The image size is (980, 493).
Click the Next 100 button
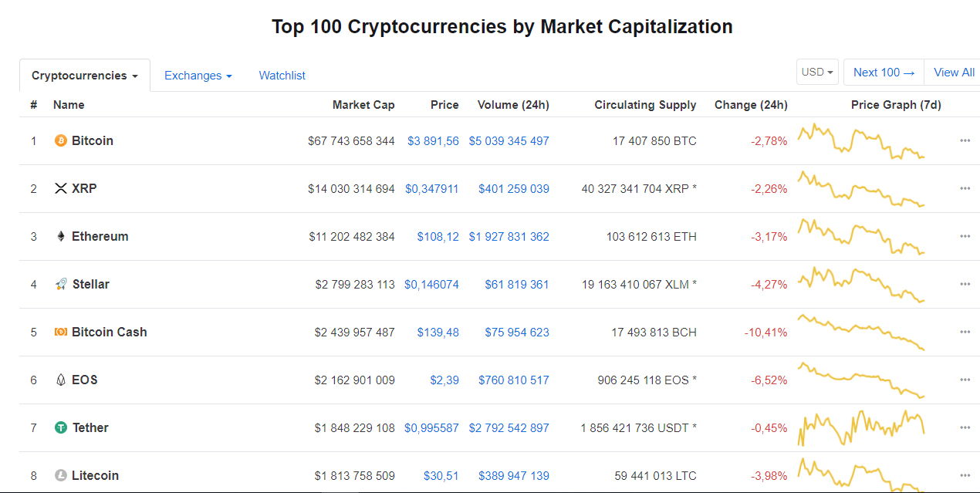tap(884, 73)
